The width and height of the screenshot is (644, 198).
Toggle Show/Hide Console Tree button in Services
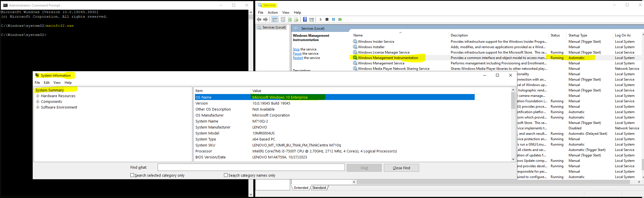point(275,19)
